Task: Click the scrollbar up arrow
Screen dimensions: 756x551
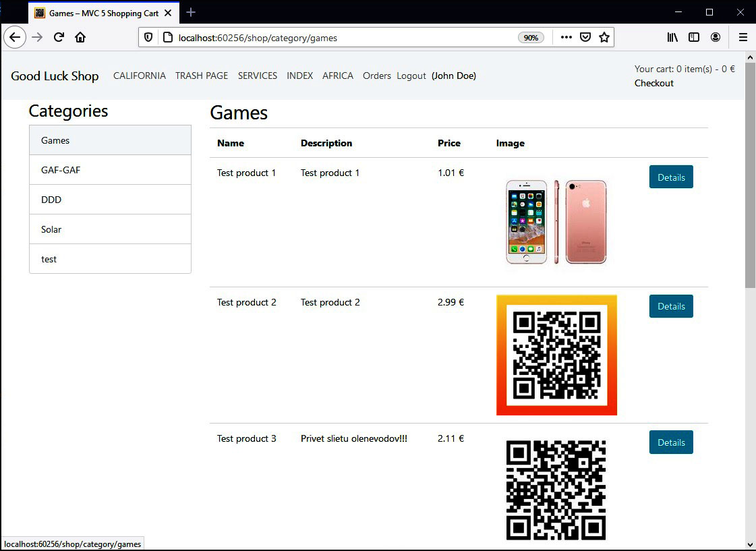Action: click(750, 57)
